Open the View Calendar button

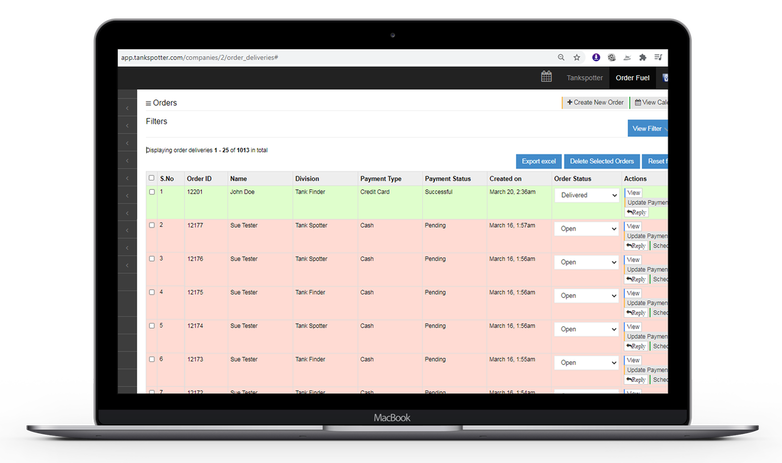[649, 102]
